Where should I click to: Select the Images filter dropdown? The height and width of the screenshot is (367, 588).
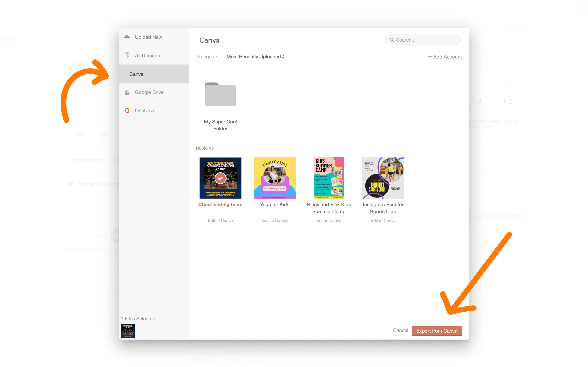point(207,57)
